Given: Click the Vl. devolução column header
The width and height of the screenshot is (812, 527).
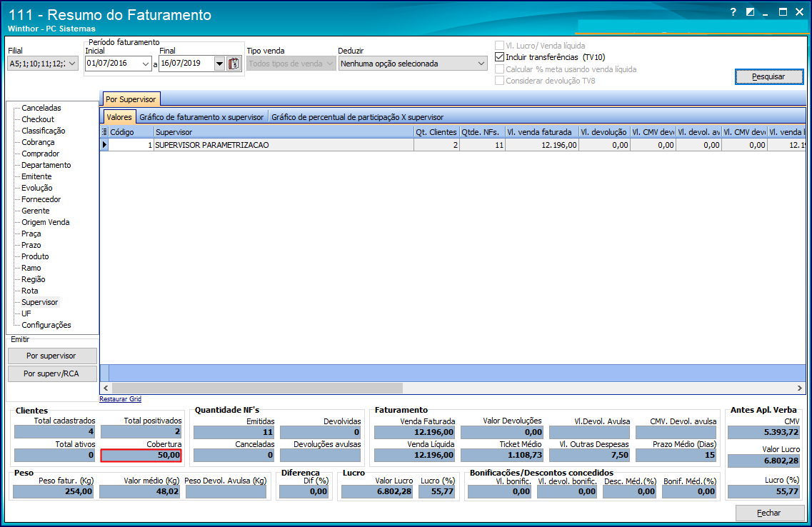Looking at the screenshot, I should [x=603, y=132].
